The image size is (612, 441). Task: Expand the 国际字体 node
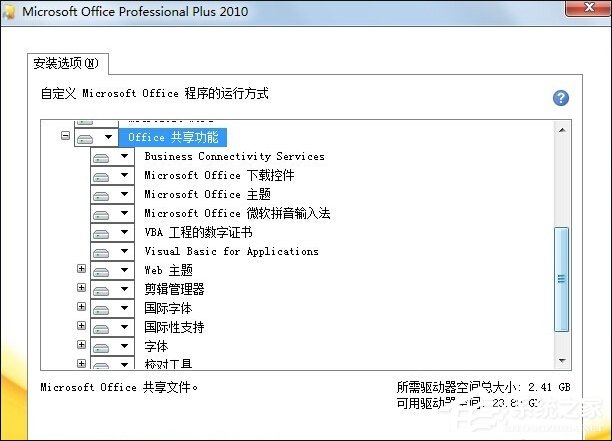[82, 308]
